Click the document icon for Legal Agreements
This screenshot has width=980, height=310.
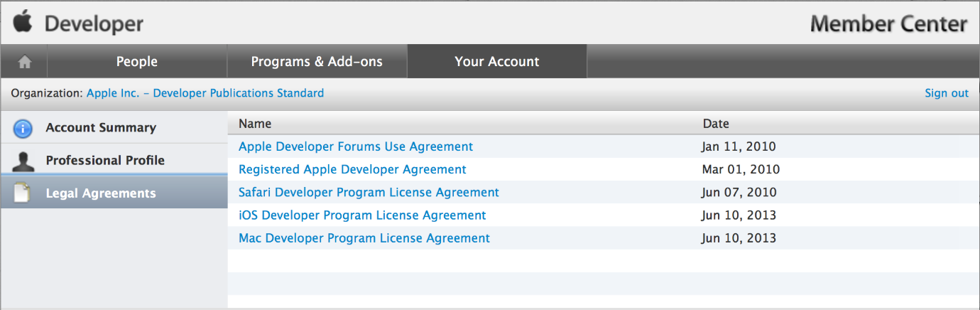[x=23, y=193]
